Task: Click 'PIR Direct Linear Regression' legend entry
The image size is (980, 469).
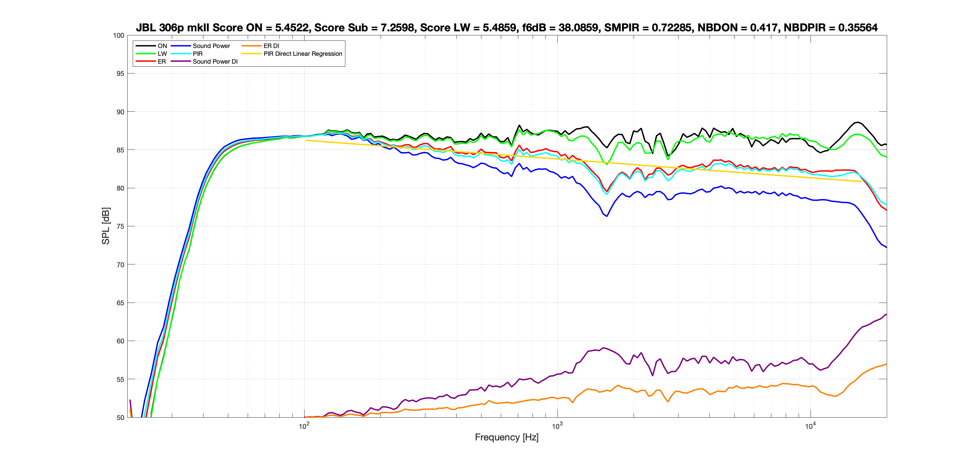Action: point(303,54)
